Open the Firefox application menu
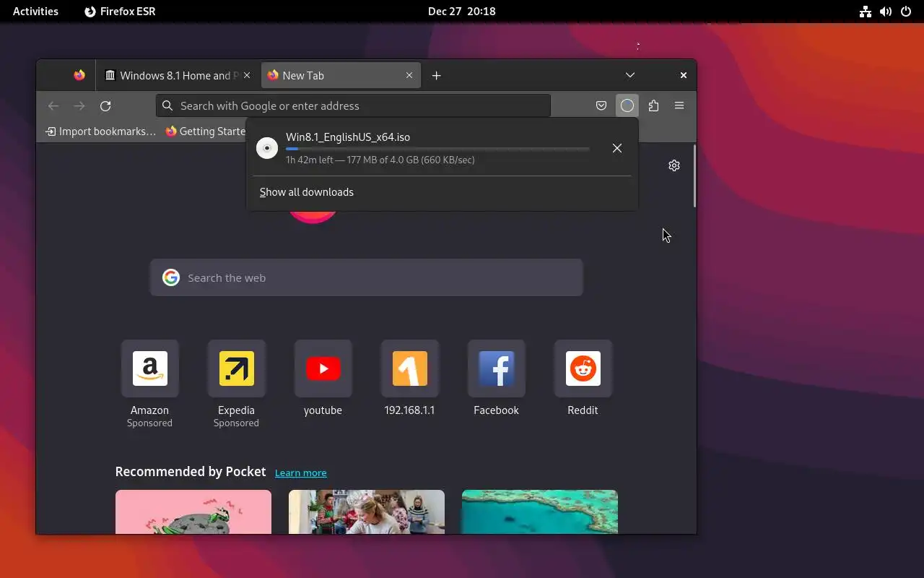Image resolution: width=924 pixels, height=578 pixels. 679,105
